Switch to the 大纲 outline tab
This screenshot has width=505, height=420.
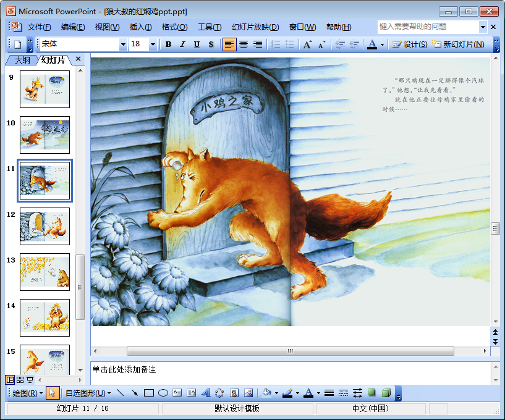(x=22, y=60)
